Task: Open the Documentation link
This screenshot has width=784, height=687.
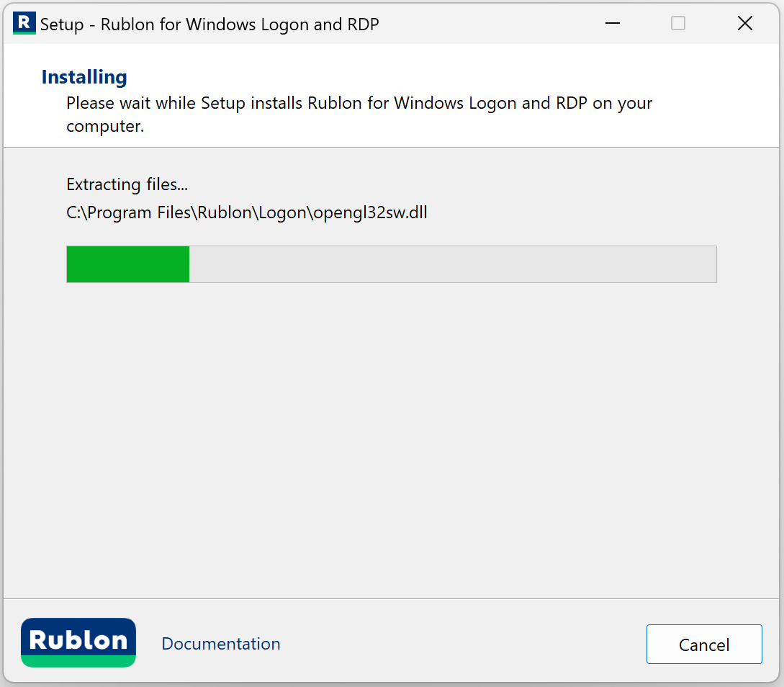Action: pyautogui.click(x=221, y=644)
